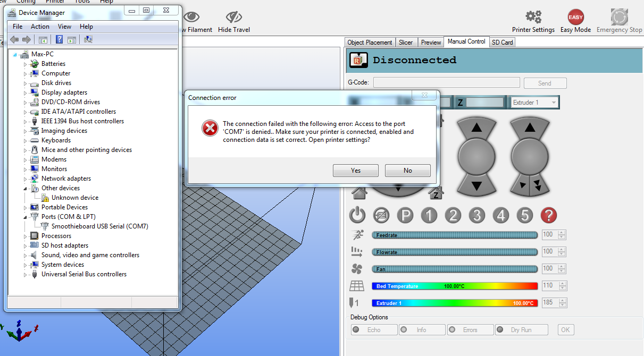Select Smoothieboard USB Serial (COM7) device
644x356 pixels.
[99, 226]
